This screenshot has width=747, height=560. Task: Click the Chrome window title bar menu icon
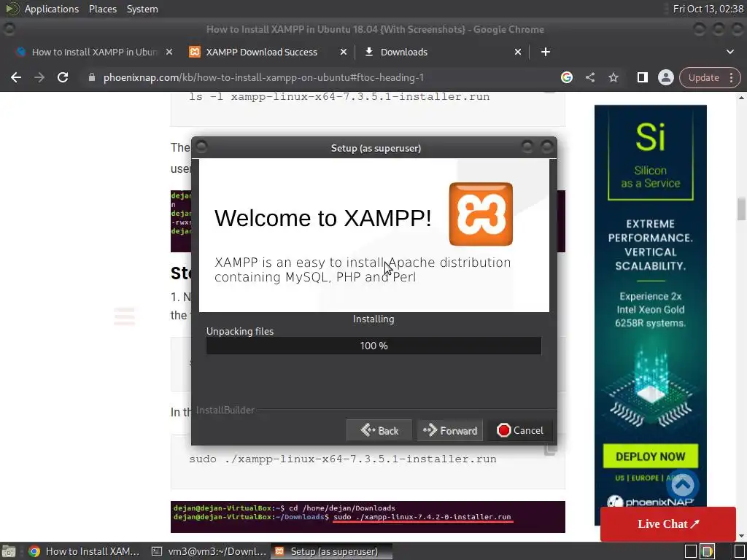pyautogui.click(x=9, y=29)
